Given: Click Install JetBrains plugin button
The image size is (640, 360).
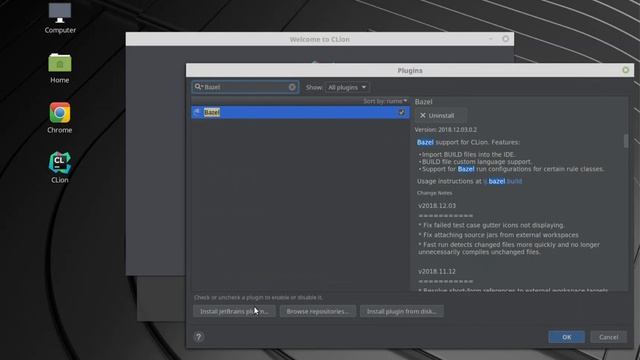Looking at the screenshot, I should (x=234, y=311).
